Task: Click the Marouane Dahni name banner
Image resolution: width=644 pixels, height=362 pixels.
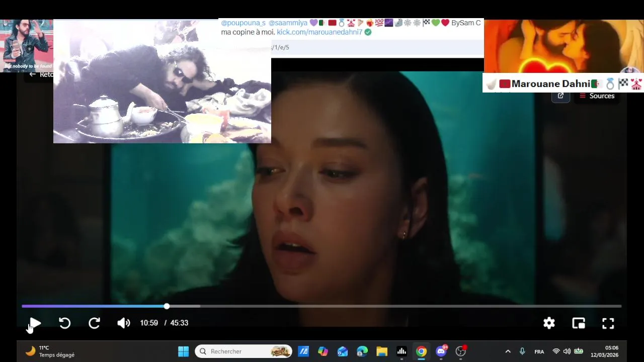Action: (563, 83)
